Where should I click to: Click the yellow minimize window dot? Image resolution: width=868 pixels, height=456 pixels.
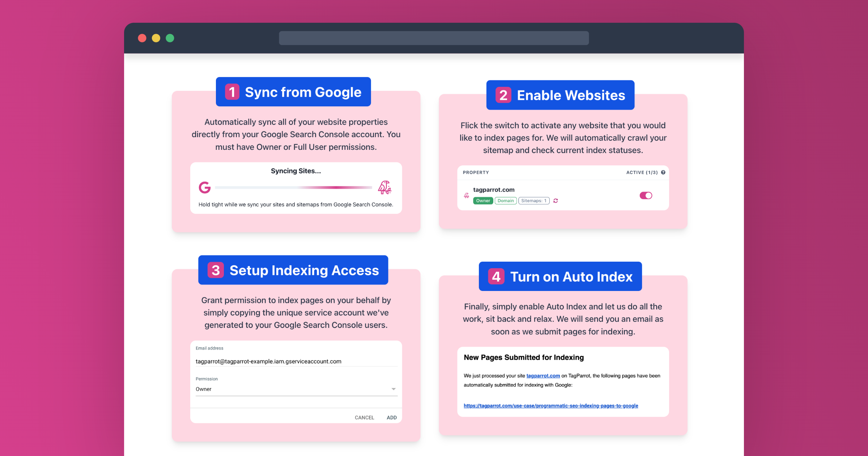point(156,38)
